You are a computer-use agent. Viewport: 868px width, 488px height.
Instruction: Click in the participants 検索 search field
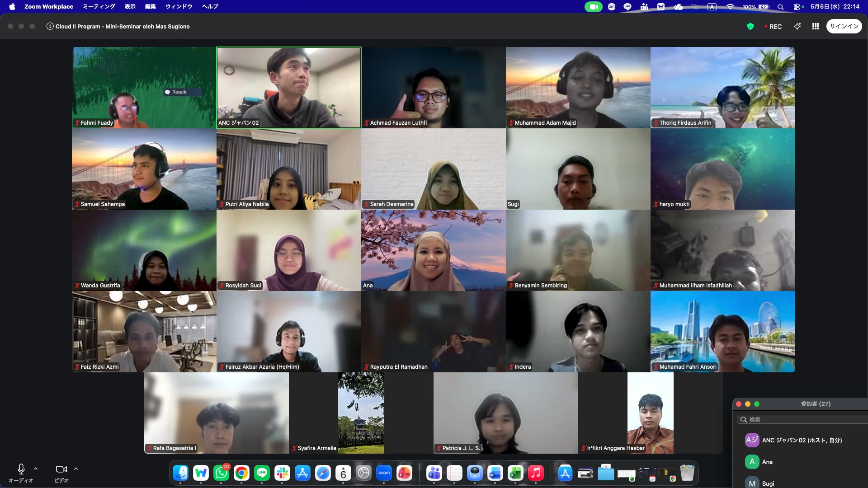802,419
